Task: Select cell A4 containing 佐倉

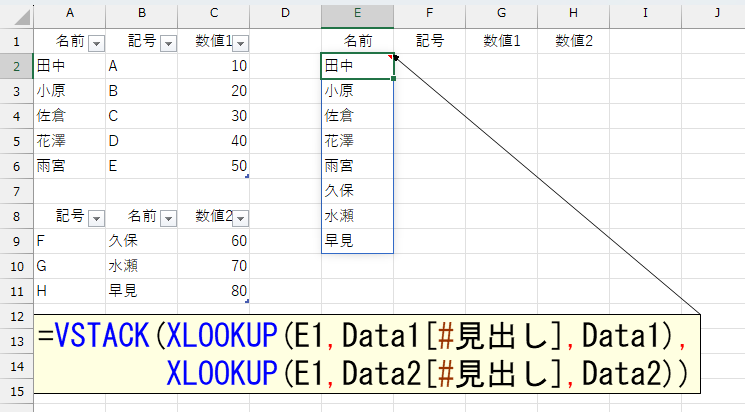Action: point(70,116)
